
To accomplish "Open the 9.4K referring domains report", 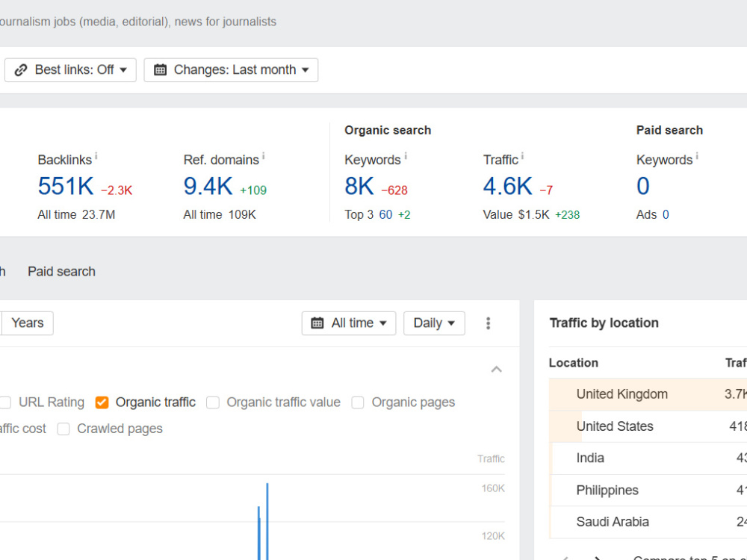I will pos(208,186).
